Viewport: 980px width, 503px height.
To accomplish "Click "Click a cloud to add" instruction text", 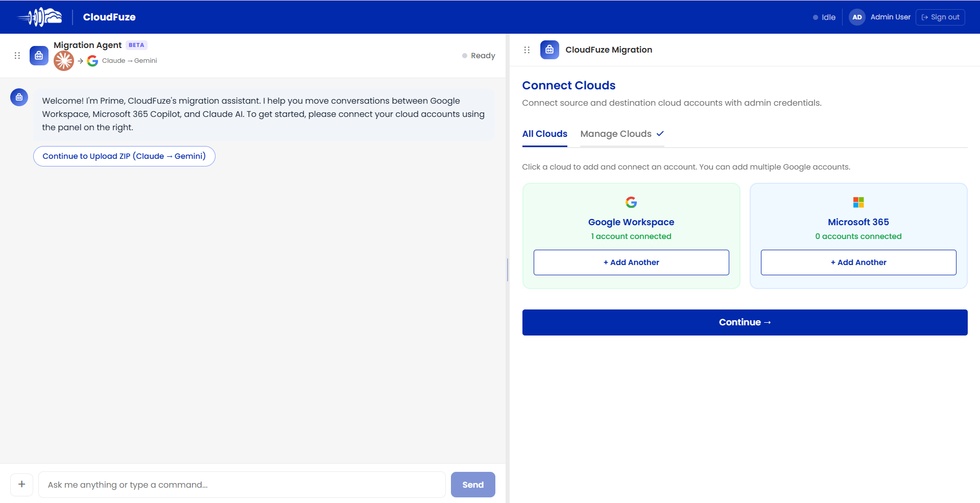I will pos(686,167).
